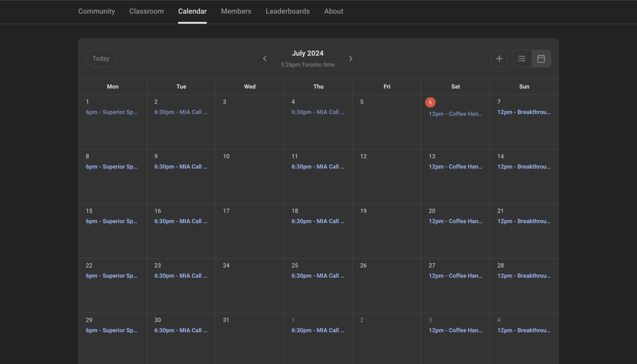
Task: Go to the next month
Action: [x=351, y=59]
